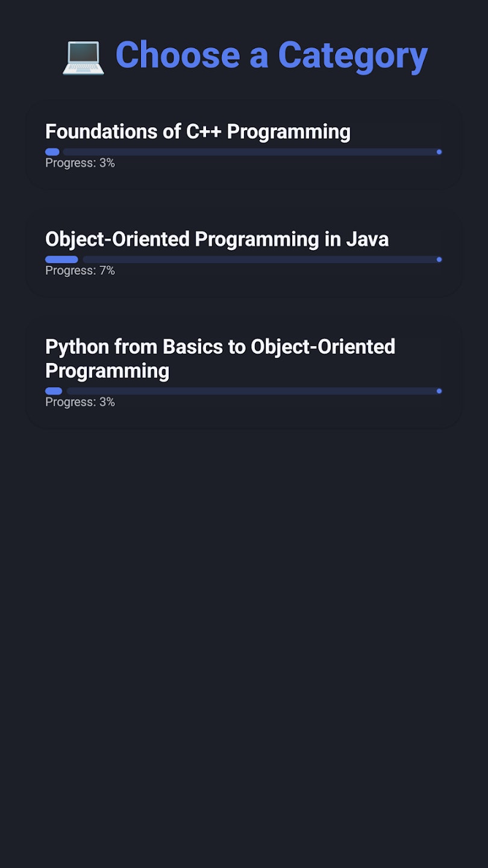Click the dot at the C++ progress bar end
Screen dimensions: 488x868
pos(439,152)
